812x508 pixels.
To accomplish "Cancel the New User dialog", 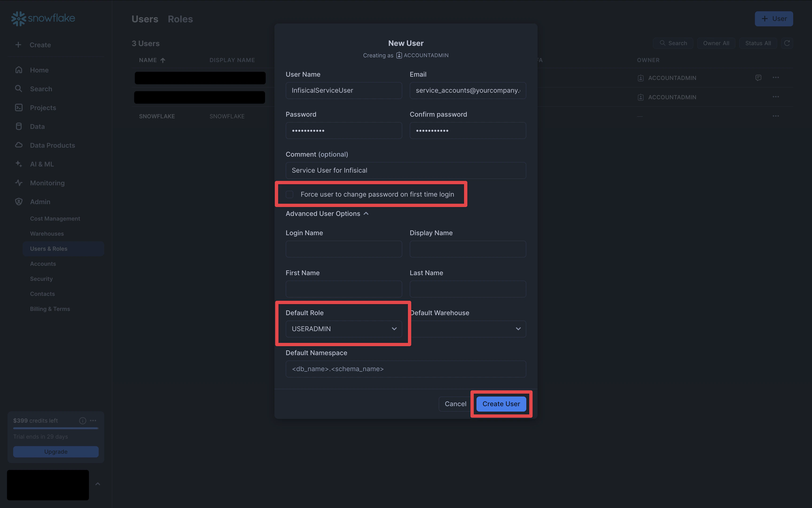I will pos(455,404).
